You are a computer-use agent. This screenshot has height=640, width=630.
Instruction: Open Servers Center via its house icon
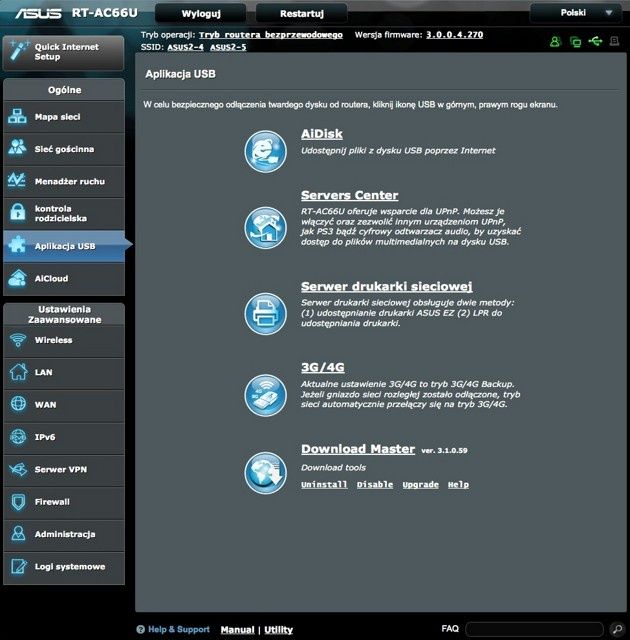[x=265, y=228]
